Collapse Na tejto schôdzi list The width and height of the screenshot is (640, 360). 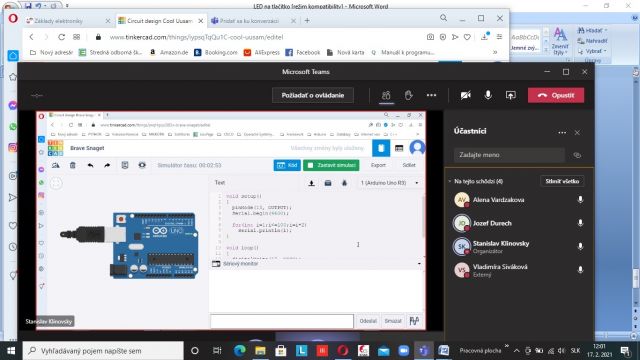click(x=450, y=181)
